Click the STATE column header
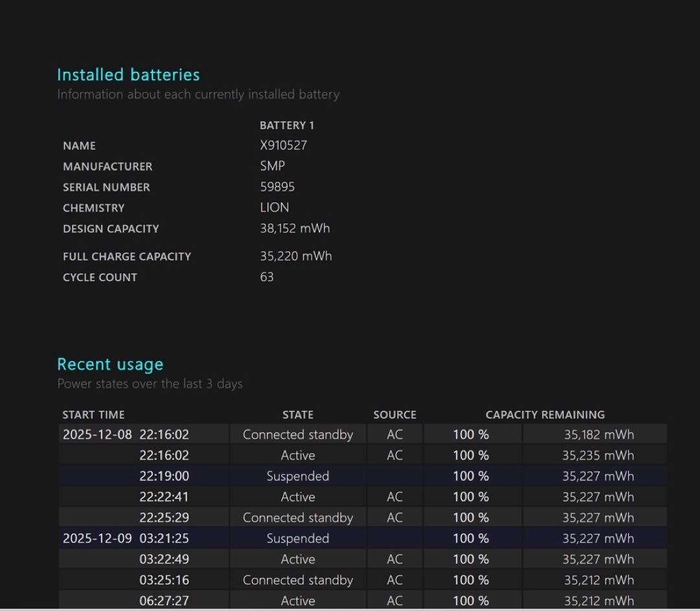 (297, 415)
